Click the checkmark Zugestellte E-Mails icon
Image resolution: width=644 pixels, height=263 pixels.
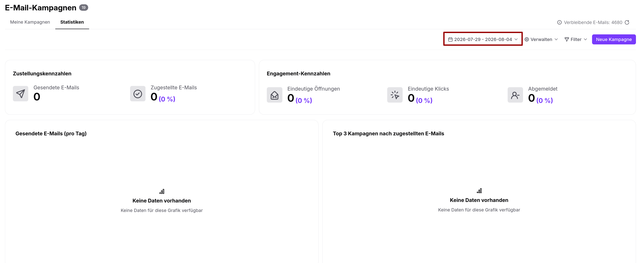[137, 94]
